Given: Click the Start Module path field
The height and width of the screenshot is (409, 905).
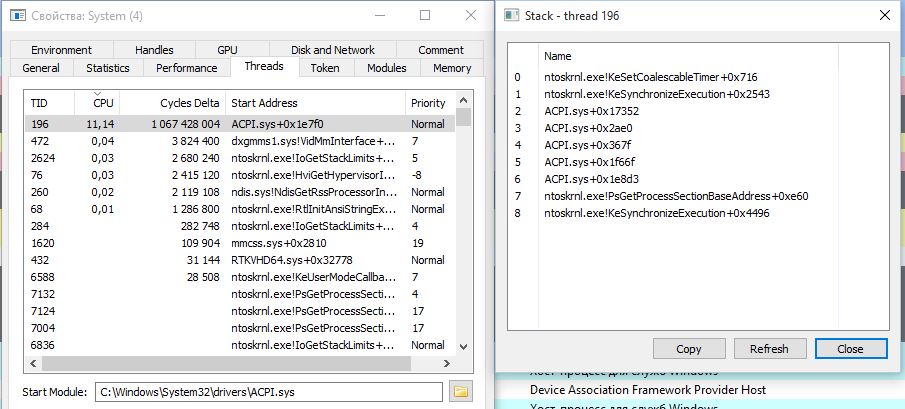Looking at the screenshot, I should [268, 391].
